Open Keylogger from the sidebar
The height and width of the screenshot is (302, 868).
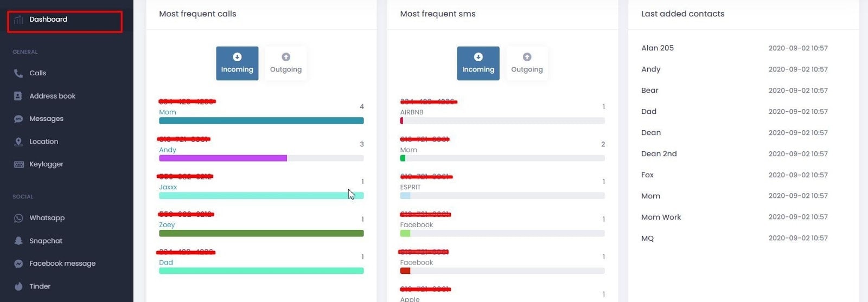coord(46,164)
